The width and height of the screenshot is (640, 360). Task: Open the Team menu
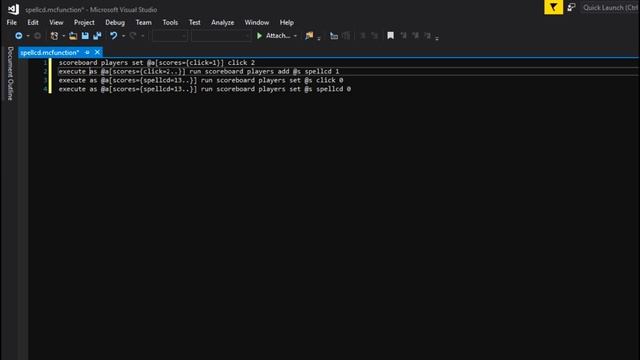(x=143, y=22)
